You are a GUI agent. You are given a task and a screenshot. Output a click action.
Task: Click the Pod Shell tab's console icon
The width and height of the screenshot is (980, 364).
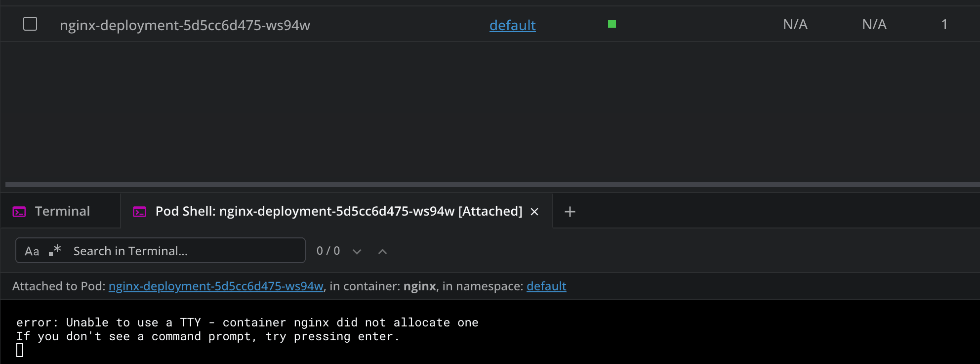[140, 212]
